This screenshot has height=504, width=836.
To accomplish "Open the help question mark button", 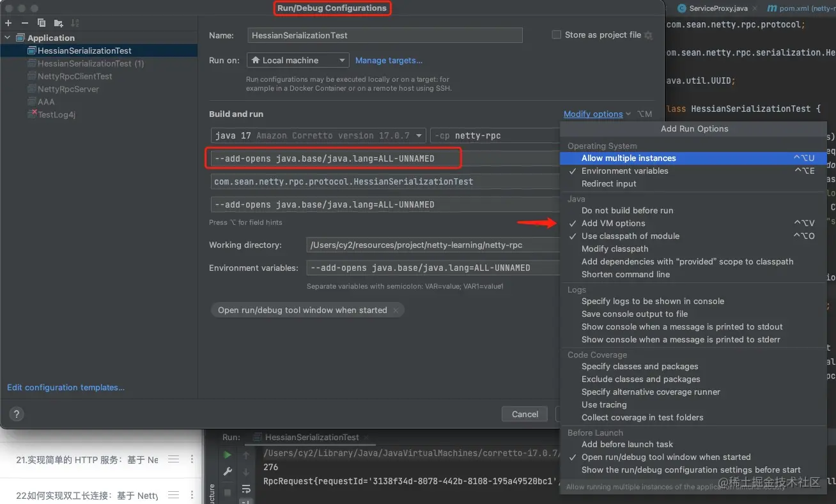I will coord(17,413).
